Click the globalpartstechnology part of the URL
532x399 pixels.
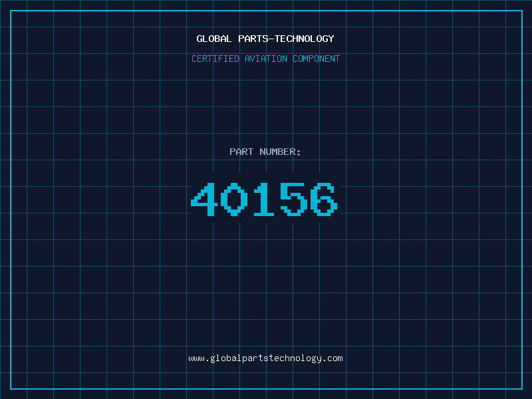(265, 358)
